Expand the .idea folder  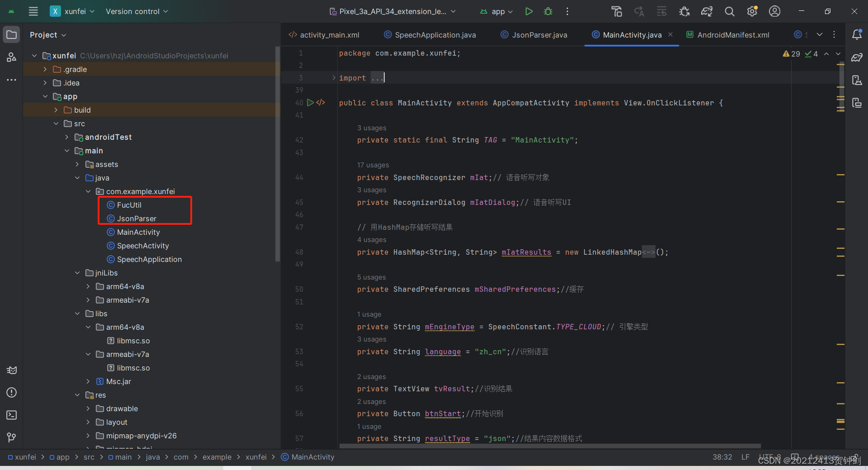45,83
